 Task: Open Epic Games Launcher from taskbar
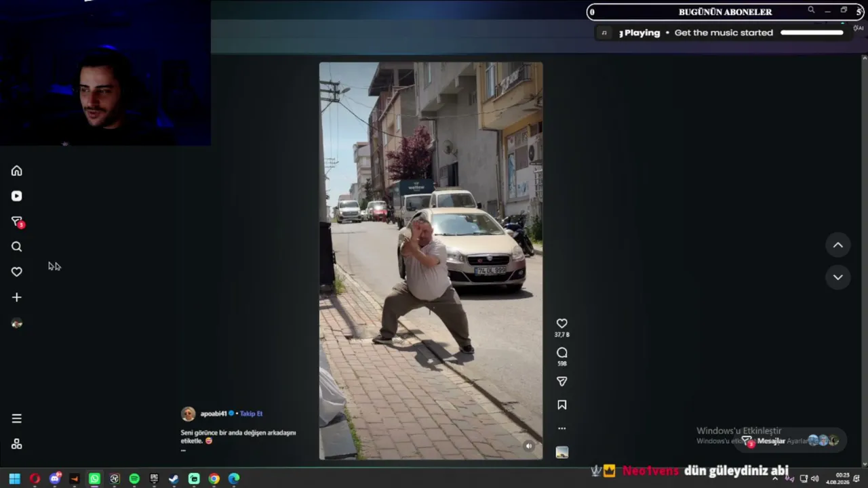[x=154, y=479]
